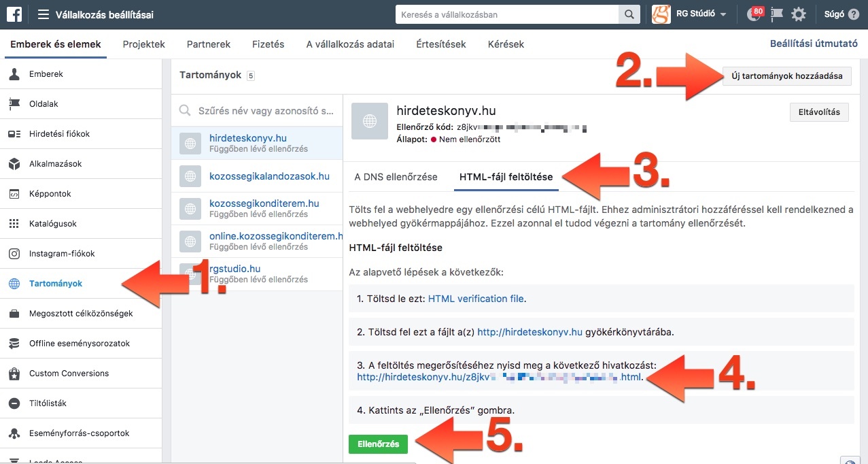
Task: Click the green Ellenőrzés button
Action: point(379,444)
